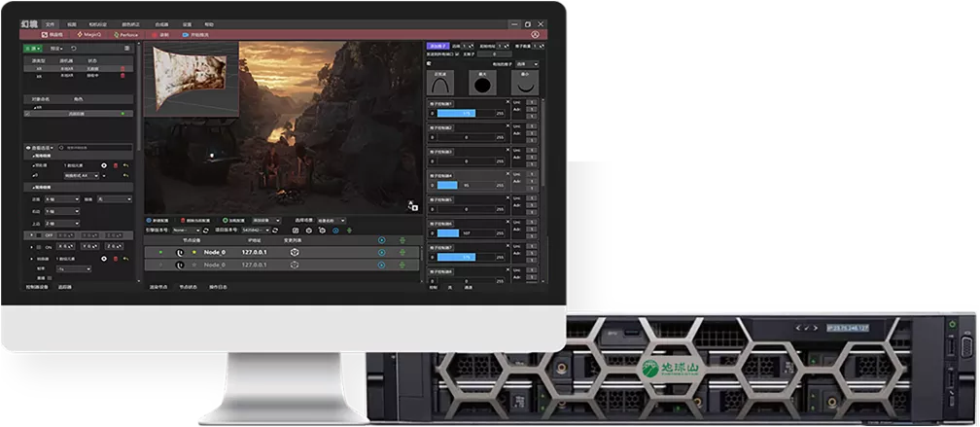Click the undo arrow in left panel header
Viewport: 980px width, 427px height.
pos(74,48)
